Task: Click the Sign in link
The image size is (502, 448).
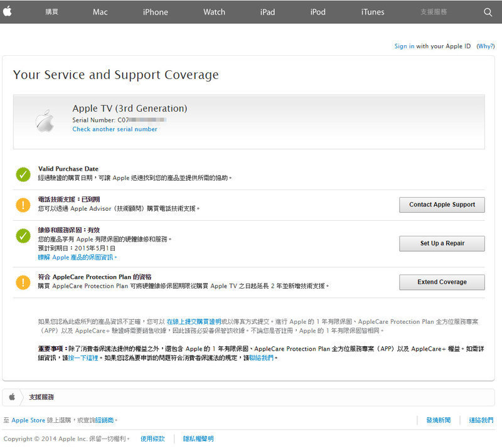Action: click(x=404, y=46)
